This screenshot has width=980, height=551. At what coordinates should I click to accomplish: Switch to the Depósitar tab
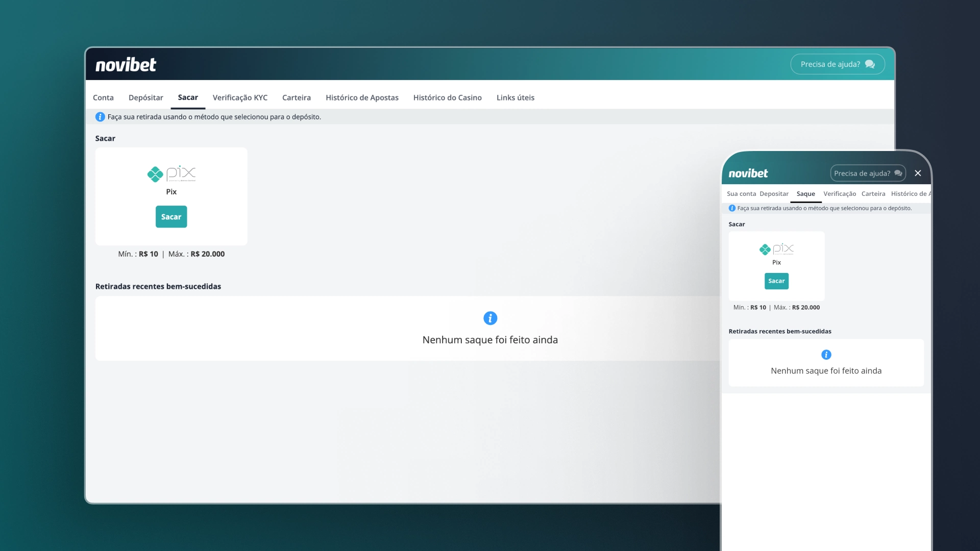pyautogui.click(x=146, y=97)
